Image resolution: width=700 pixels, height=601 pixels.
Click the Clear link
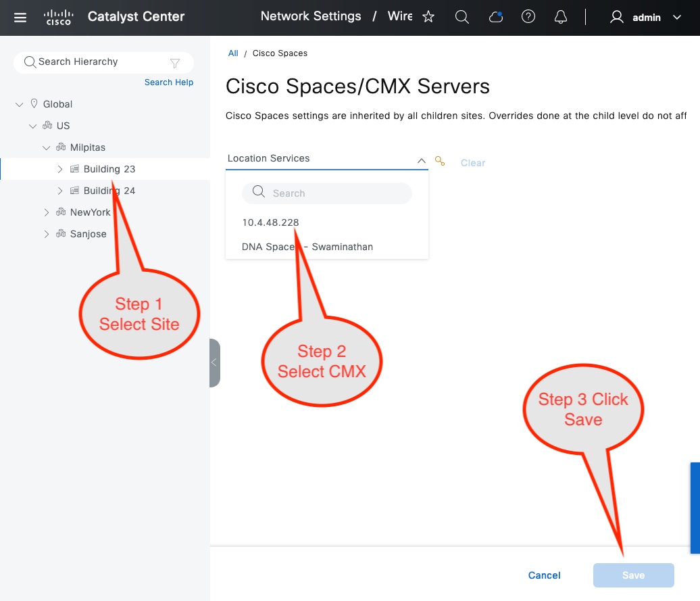[x=473, y=163]
